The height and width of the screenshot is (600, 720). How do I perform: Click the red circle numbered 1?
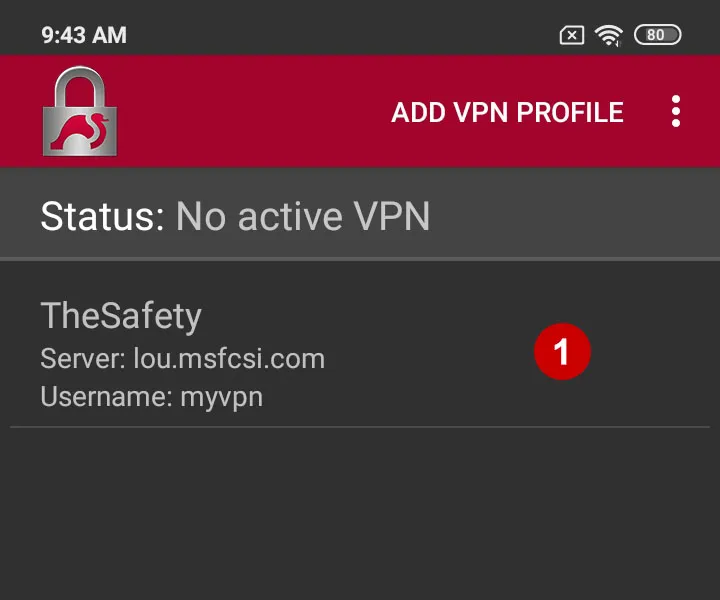pos(562,352)
